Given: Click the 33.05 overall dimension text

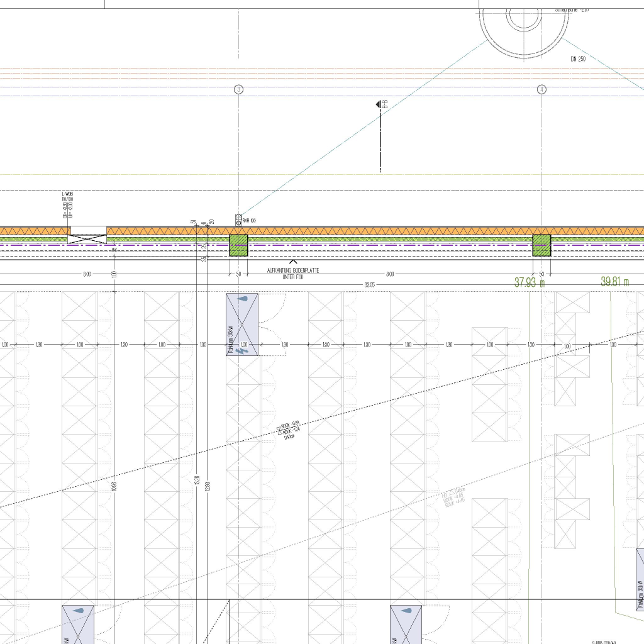Looking at the screenshot, I should coord(370,285).
